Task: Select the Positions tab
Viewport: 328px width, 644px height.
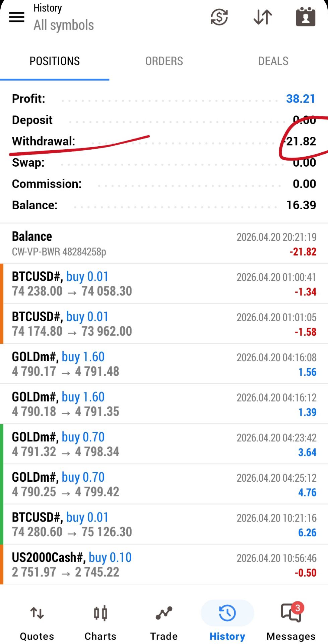Action: (55, 61)
